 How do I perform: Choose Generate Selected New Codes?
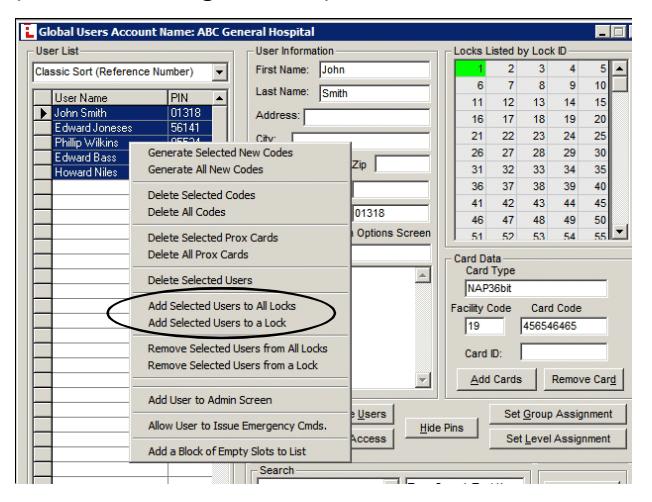pyautogui.click(x=220, y=153)
